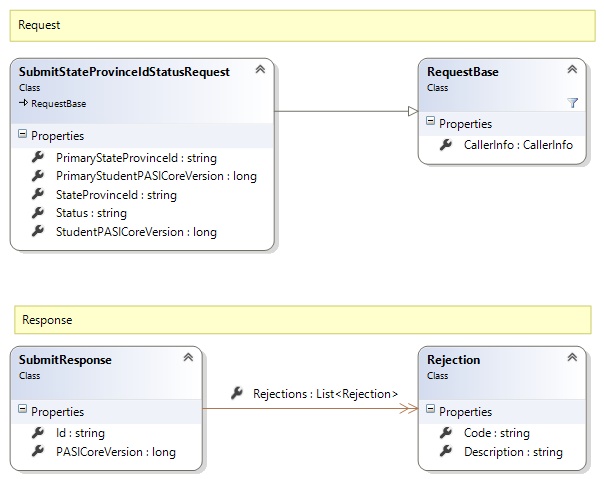Click wrench icon beside PrimaryStateProvinceId property
The image size is (604, 479).
click(38, 158)
